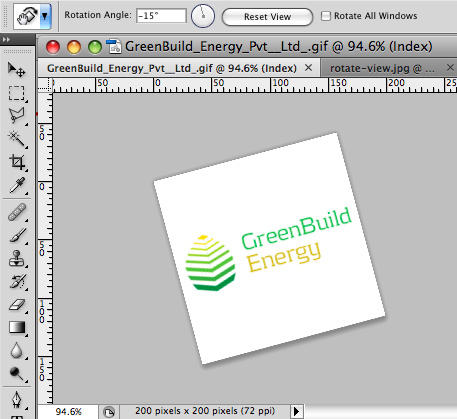Viewport: 457px width, 419px height.
Task: Select the Eyedropper tool
Action: click(x=17, y=185)
